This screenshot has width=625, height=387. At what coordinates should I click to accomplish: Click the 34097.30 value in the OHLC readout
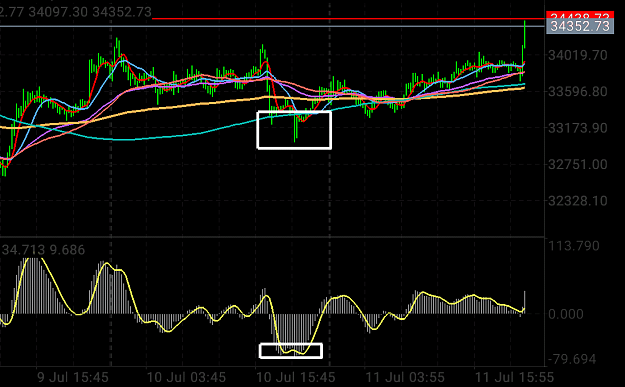click(58, 12)
